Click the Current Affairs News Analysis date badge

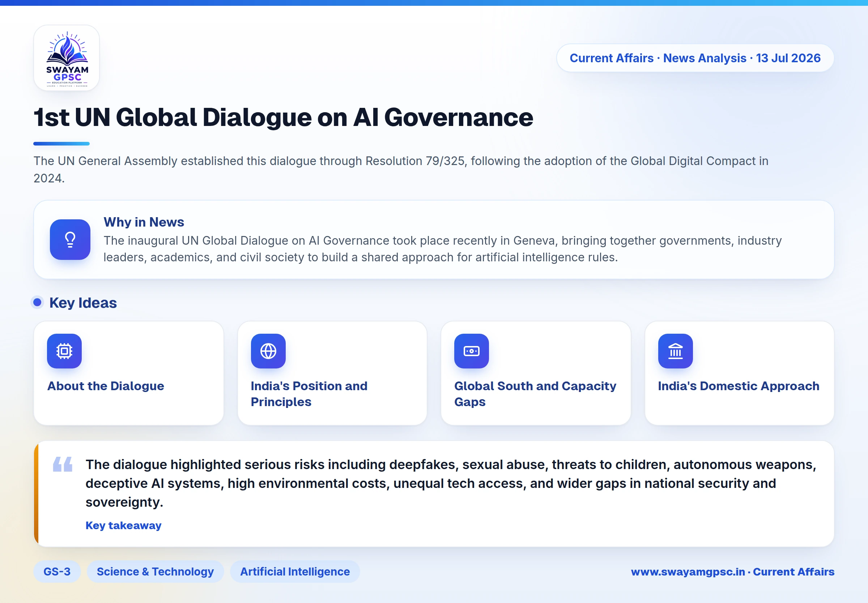point(695,58)
